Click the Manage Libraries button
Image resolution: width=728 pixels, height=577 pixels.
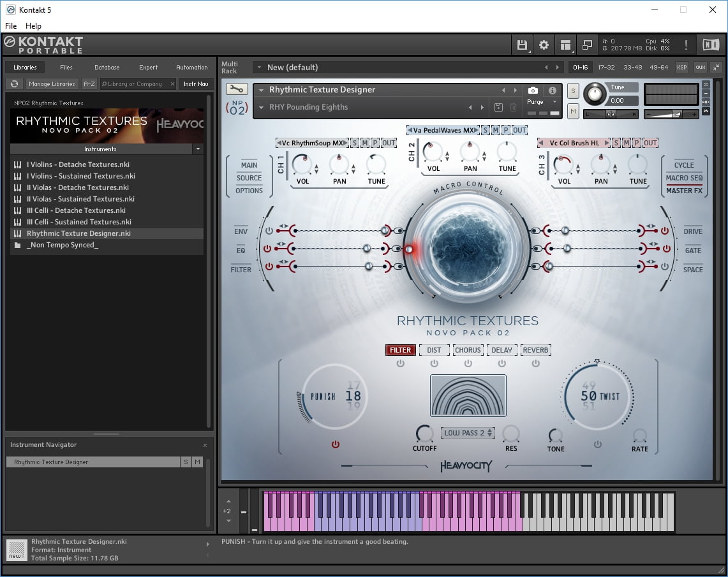click(52, 84)
